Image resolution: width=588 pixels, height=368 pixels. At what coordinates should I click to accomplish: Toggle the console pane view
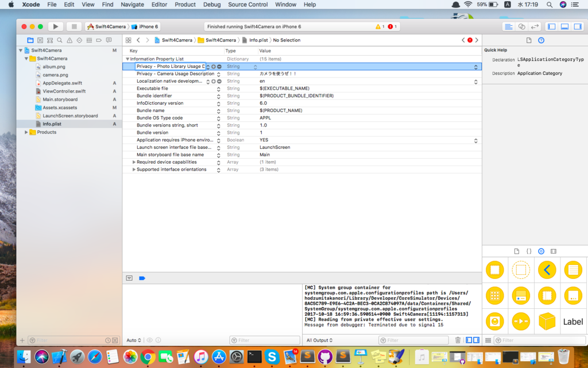point(476,340)
